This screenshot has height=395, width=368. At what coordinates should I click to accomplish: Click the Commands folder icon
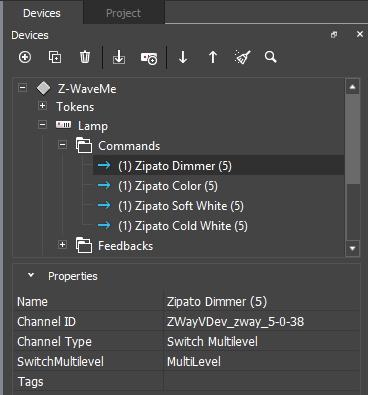pos(84,145)
